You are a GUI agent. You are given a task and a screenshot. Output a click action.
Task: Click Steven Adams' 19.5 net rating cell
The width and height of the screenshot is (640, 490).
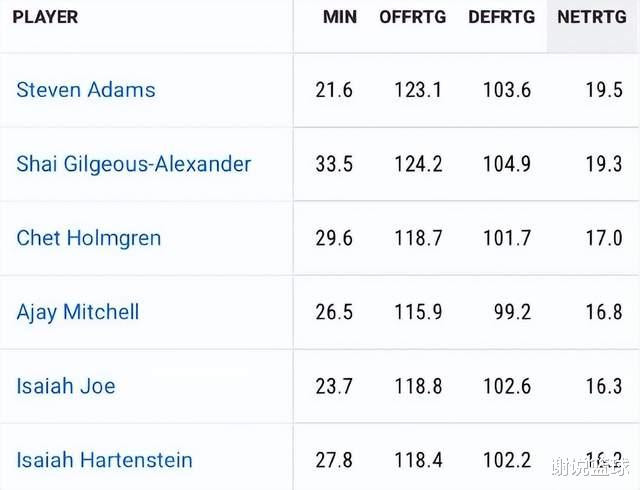click(604, 90)
